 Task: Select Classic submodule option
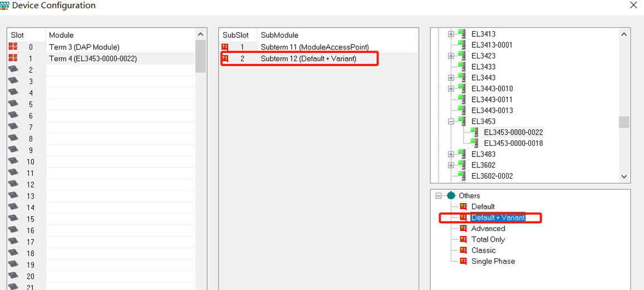(x=483, y=250)
